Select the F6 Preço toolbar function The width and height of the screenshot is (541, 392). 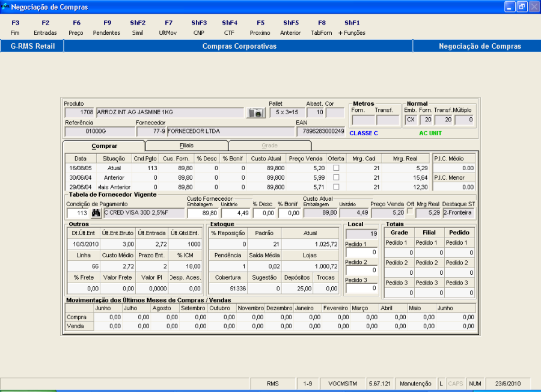[x=76, y=28]
